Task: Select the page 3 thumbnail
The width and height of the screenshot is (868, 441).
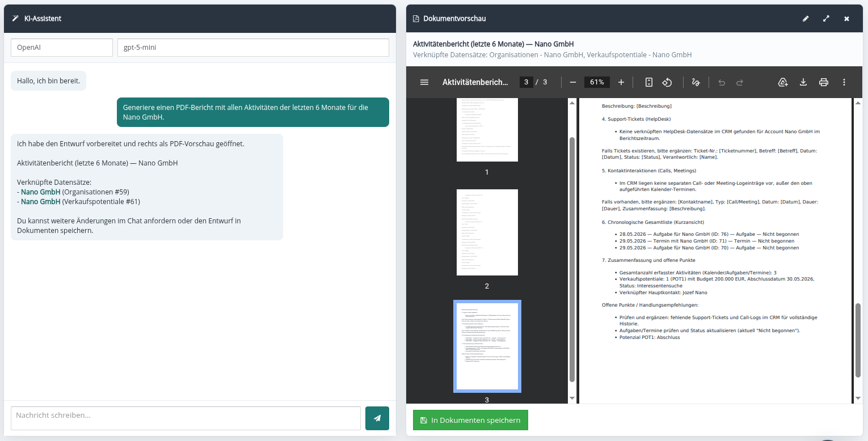Action: [487, 346]
